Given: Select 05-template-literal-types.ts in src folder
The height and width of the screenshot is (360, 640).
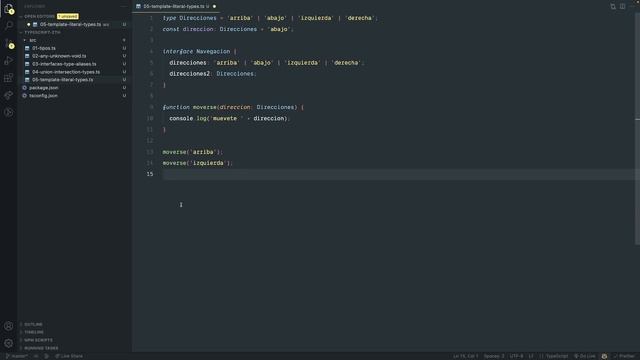Looking at the screenshot, I should pos(62,80).
